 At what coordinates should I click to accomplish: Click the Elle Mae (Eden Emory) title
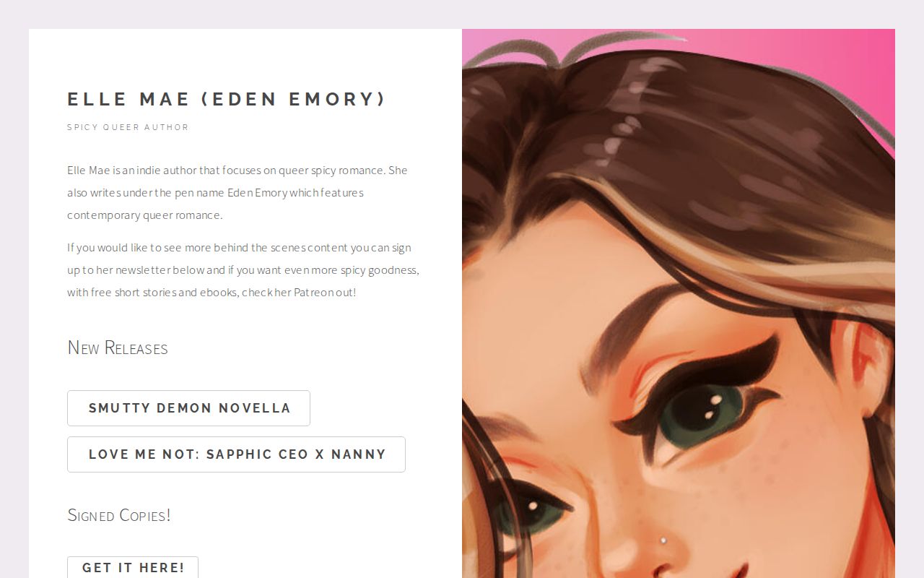click(227, 99)
